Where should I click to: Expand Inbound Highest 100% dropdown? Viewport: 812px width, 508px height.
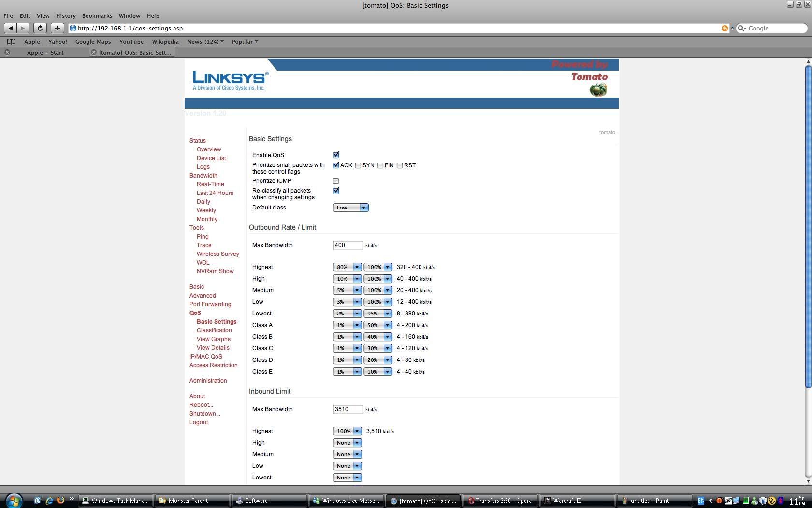pyautogui.click(x=347, y=431)
